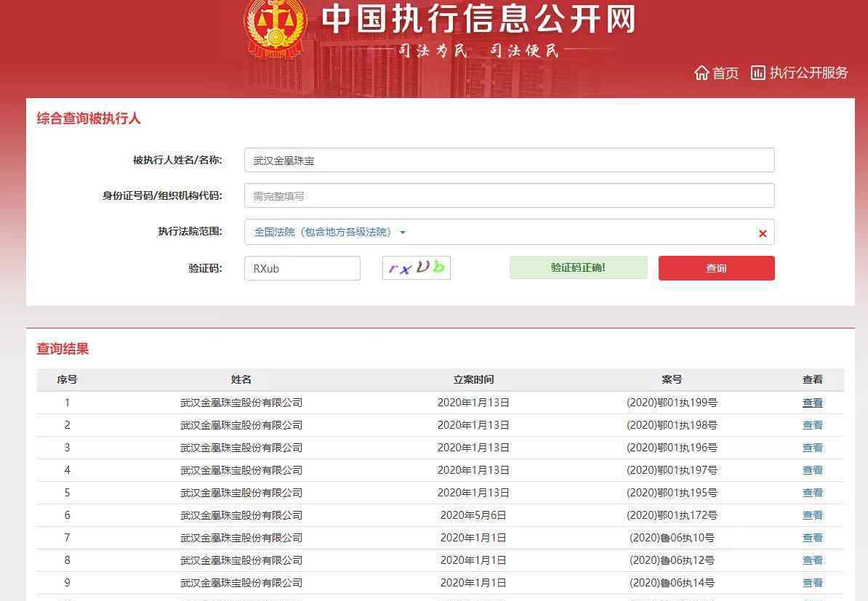Click the 立案时间 column header

pos(473,379)
